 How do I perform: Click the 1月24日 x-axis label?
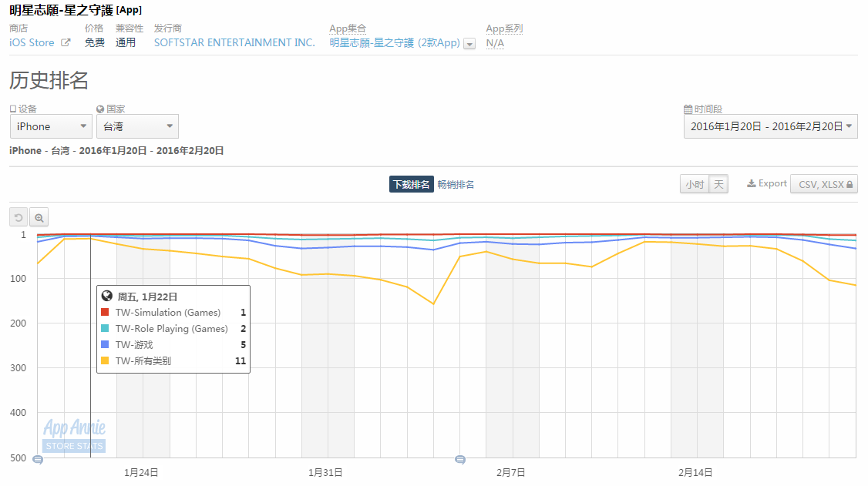pos(141,473)
